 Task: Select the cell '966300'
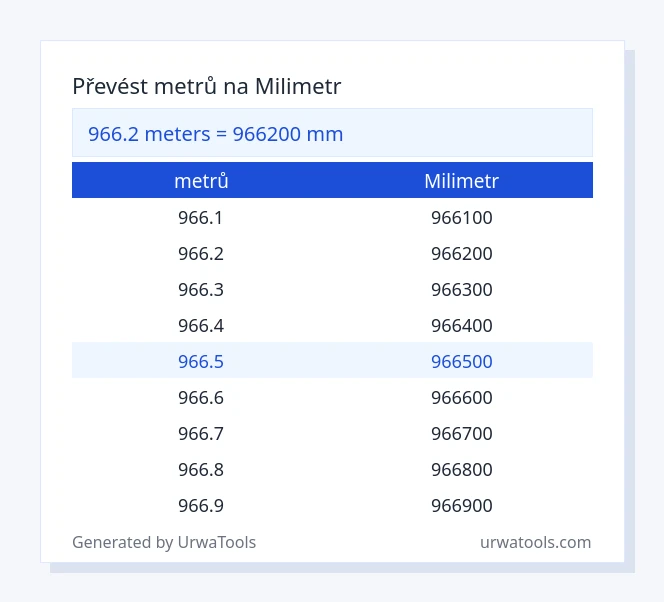point(462,290)
